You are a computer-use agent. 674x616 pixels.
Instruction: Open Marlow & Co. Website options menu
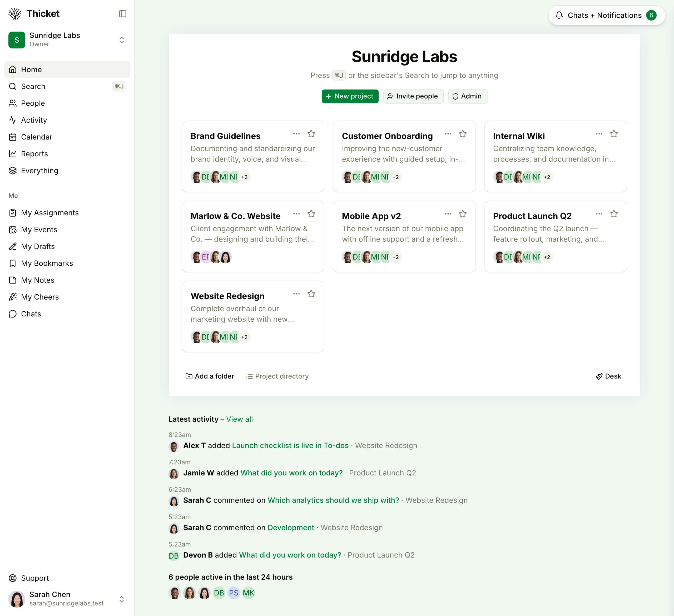click(296, 214)
